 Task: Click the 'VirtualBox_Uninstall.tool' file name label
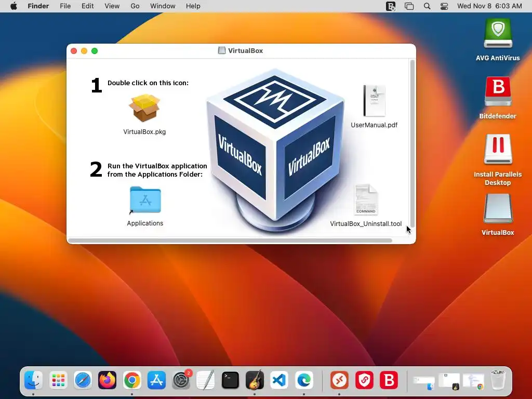pyautogui.click(x=366, y=224)
